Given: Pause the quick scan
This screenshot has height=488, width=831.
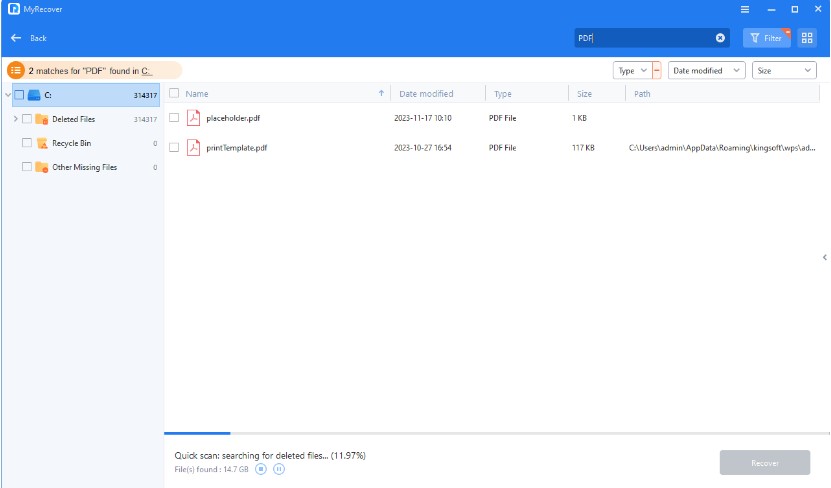Looking at the screenshot, I should point(279,468).
